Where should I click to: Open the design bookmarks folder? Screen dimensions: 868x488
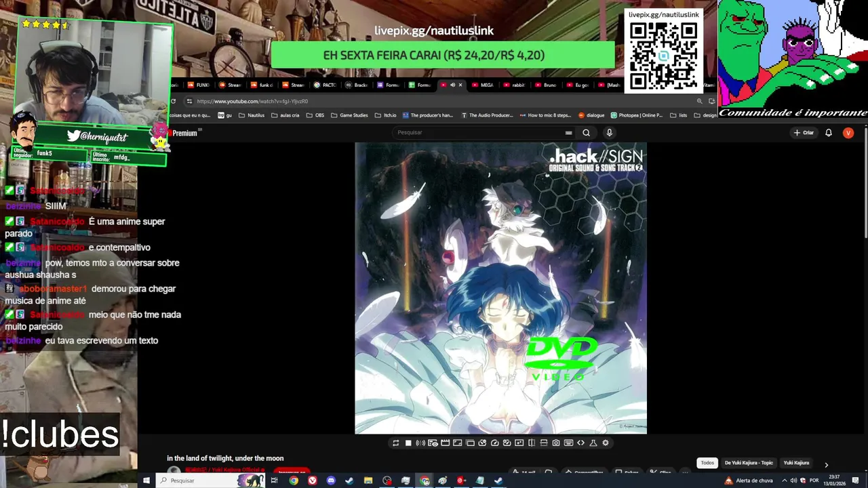tap(705, 115)
